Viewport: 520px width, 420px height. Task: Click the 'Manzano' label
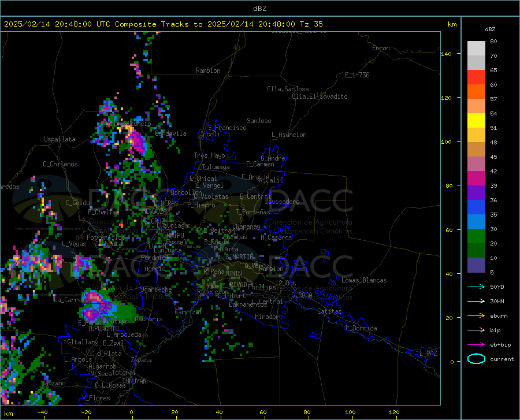(53, 383)
